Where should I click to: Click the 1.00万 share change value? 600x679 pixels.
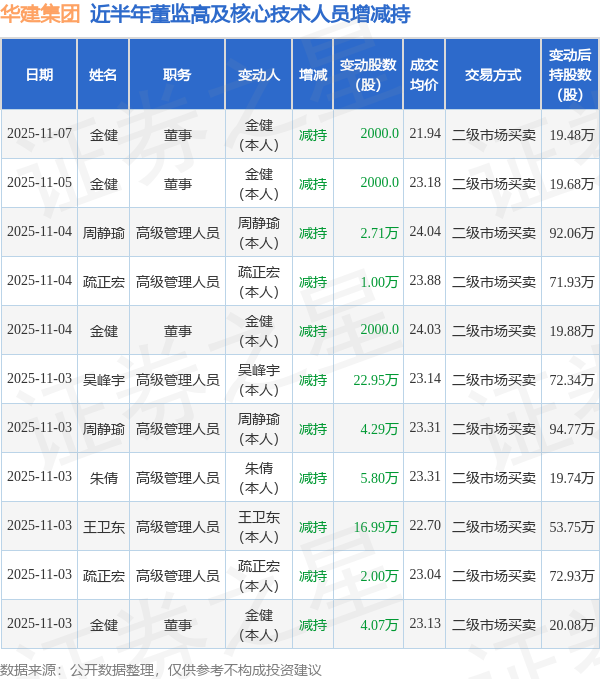click(x=379, y=282)
